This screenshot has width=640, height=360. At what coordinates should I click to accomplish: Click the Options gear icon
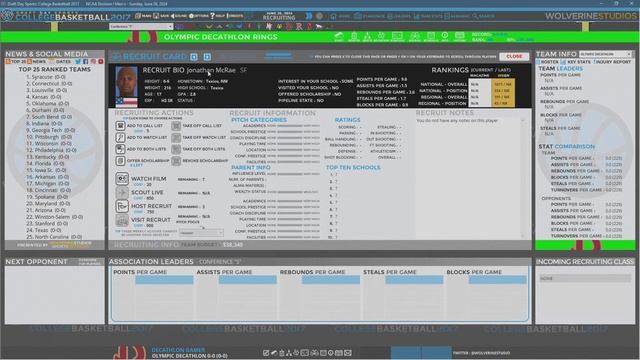point(191,16)
